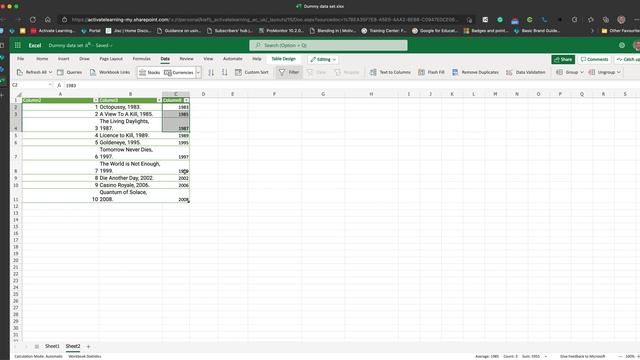Open the browser profile avatar
Viewport: 640px width, 360px height.
621,20
